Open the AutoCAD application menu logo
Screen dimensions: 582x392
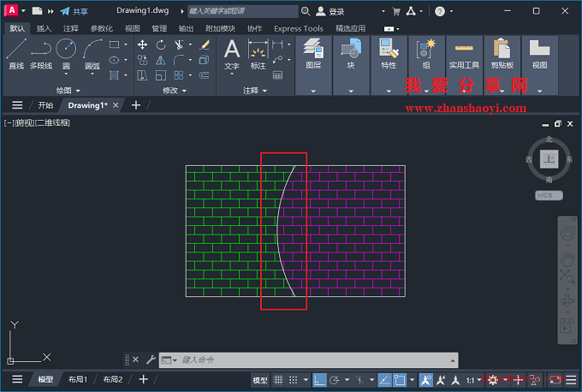tap(11, 11)
